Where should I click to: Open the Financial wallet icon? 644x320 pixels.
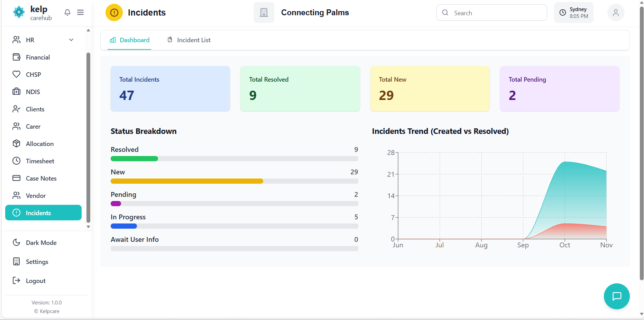coord(16,57)
